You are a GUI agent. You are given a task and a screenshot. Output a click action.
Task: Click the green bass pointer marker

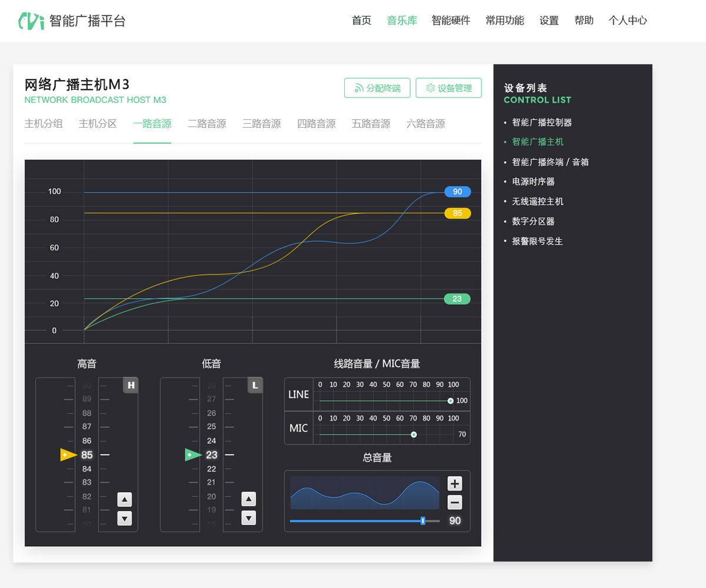pos(194,455)
